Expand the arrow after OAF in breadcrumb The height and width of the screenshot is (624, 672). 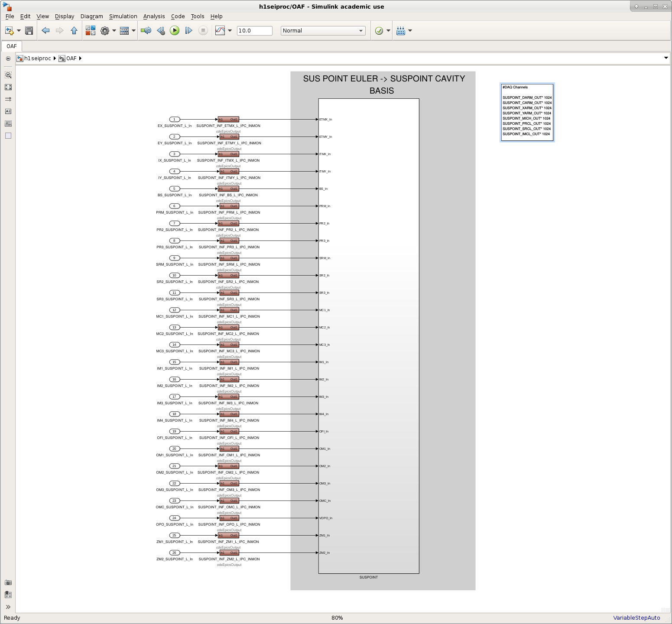[x=80, y=58]
